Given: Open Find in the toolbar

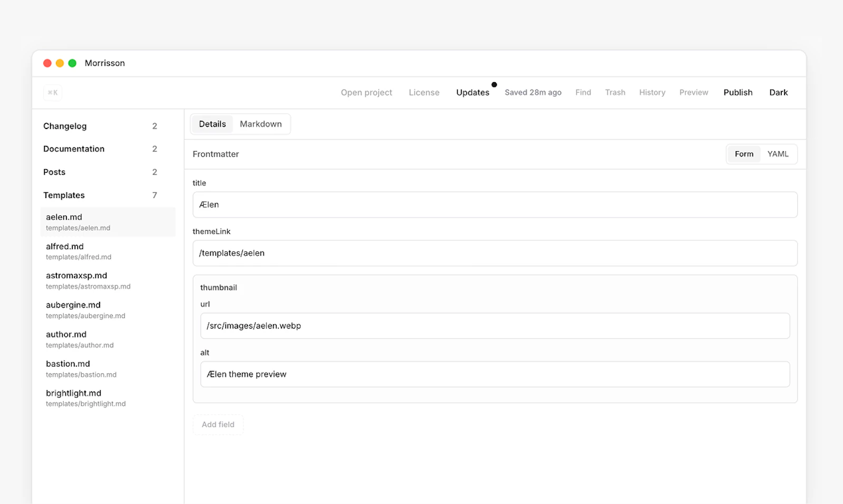Looking at the screenshot, I should (x=583, y=93).
